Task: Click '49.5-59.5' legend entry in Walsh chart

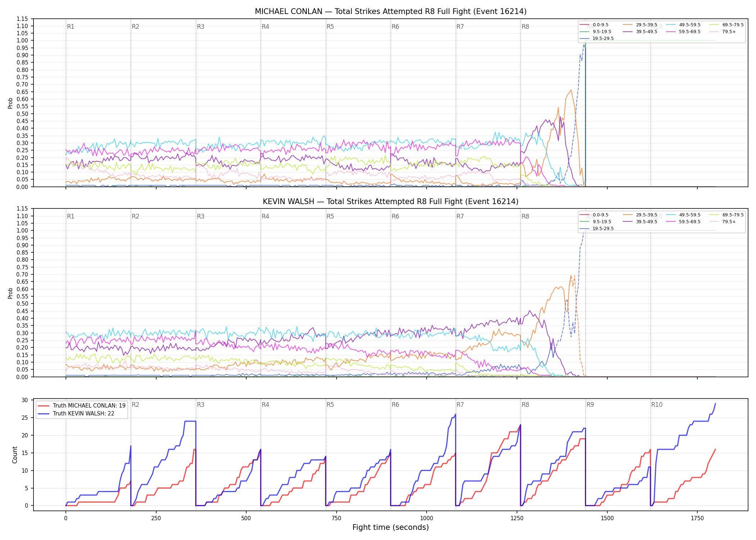Action: pyautogui.click(x=683, y=215)
